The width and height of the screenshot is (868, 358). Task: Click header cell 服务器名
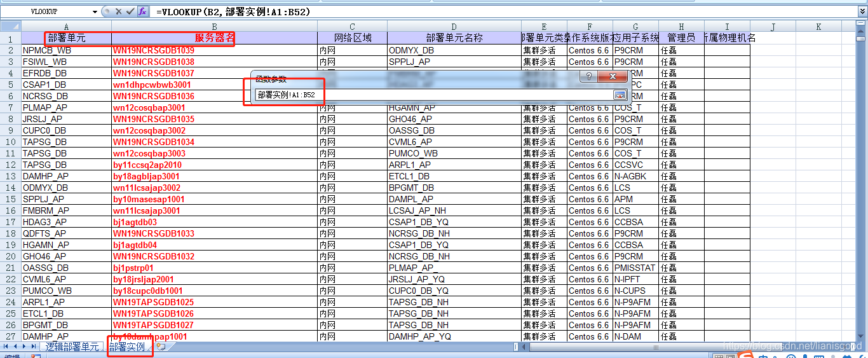[x=214, y=38]
